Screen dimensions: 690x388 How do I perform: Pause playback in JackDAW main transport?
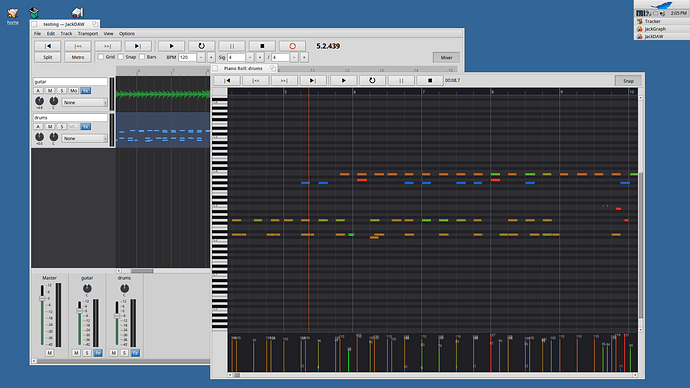coord(232,46)
